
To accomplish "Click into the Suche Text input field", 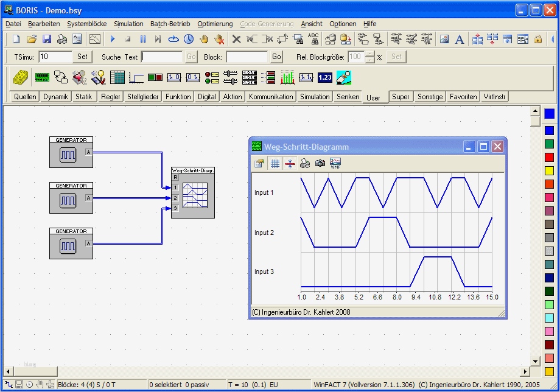I will 162,57.
